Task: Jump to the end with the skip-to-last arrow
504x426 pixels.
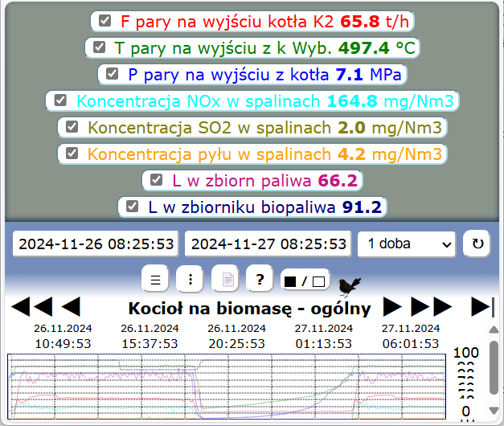Action: click(481, 306)
